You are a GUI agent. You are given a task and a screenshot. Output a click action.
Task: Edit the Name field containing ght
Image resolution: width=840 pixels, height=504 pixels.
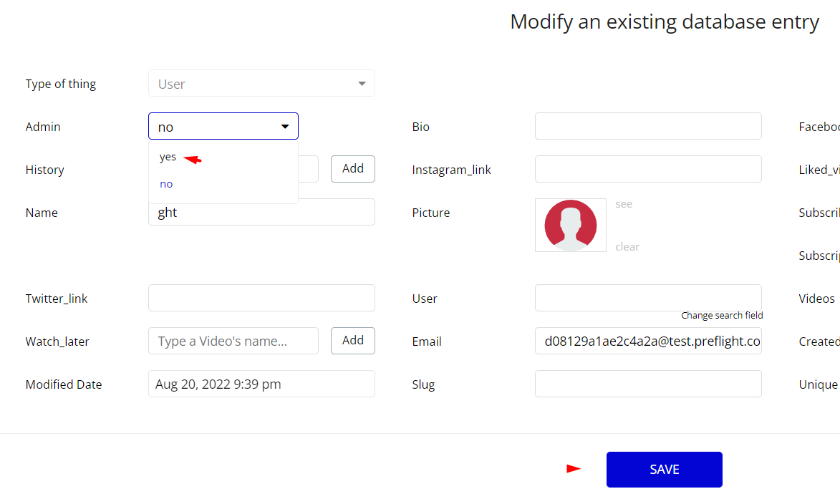tap(261, 213)
